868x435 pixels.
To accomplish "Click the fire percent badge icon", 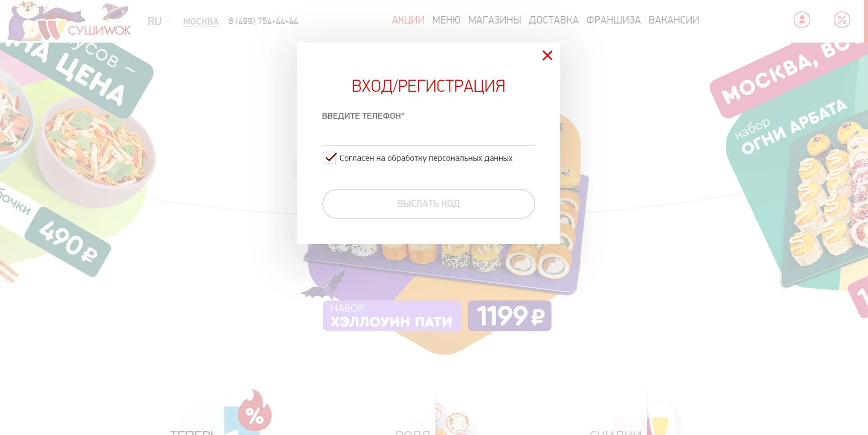I will tap(255, 411).
